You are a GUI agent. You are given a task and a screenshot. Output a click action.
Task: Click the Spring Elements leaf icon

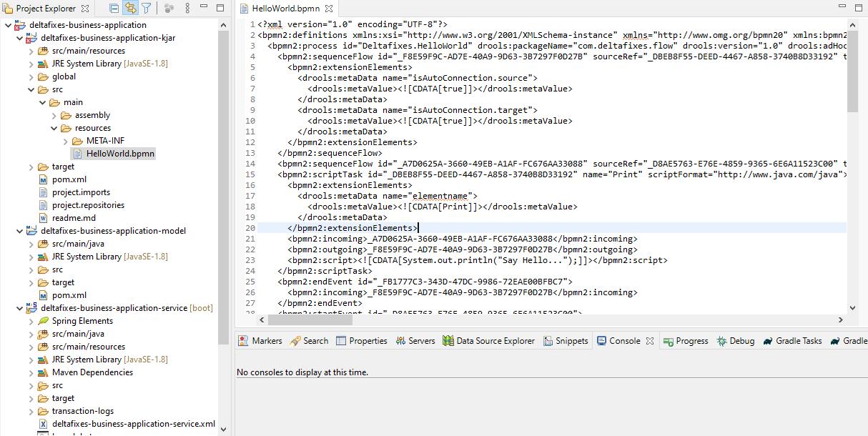[x=44, y=321]
